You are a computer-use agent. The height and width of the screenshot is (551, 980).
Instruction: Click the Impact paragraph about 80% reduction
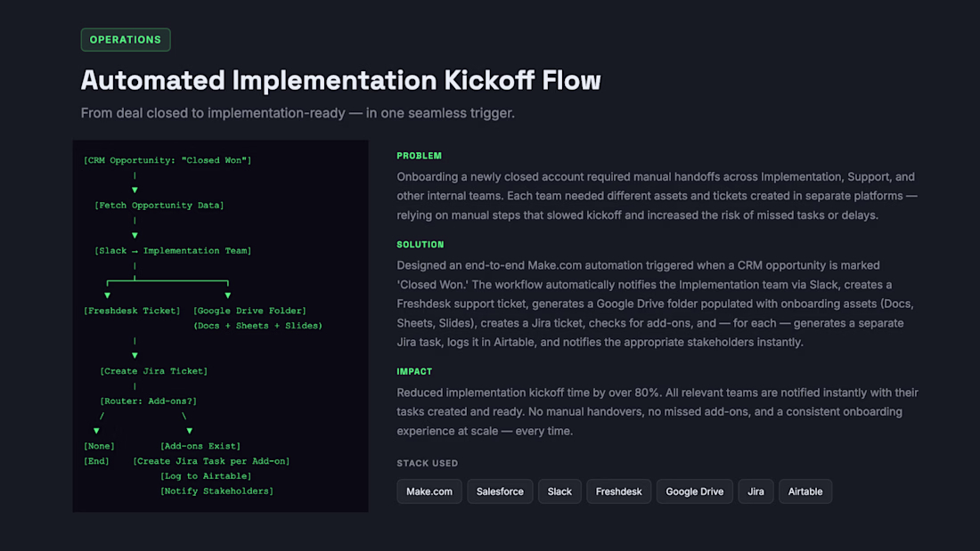(x=657, y=411)
